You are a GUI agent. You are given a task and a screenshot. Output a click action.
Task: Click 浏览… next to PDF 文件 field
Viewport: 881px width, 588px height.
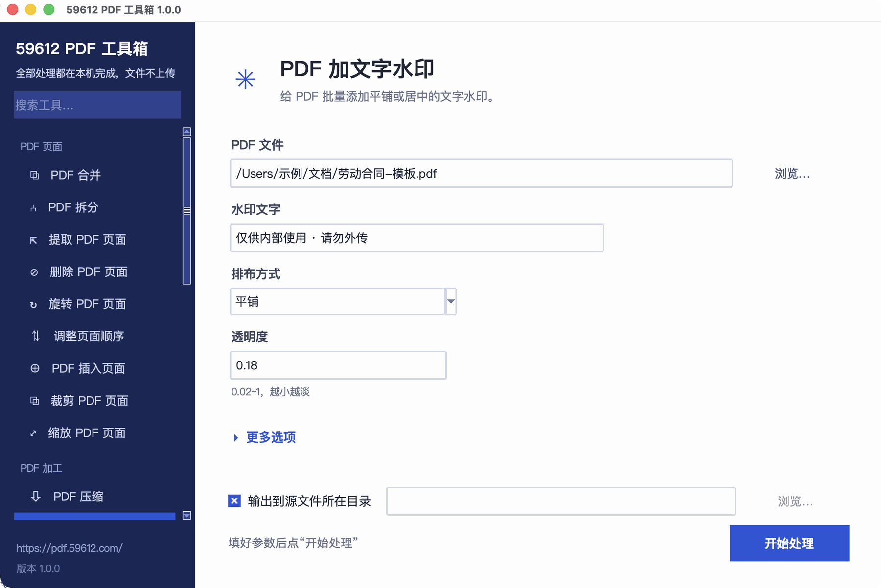pyautogui.click(x=792, y=174)
